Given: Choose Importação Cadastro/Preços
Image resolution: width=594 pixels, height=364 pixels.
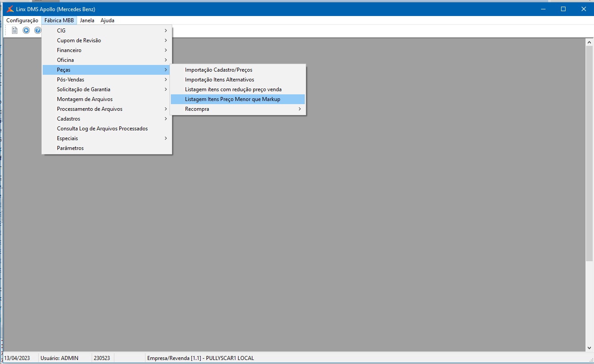Looking at the screenshot, I should pos(238,70).
